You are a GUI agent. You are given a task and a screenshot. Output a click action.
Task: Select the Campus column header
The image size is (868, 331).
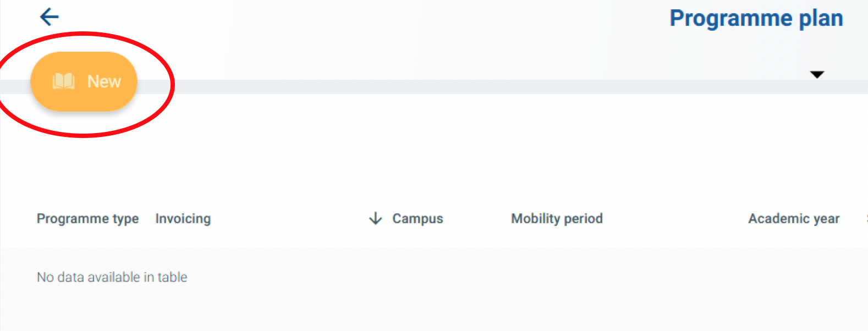point(417,219)
